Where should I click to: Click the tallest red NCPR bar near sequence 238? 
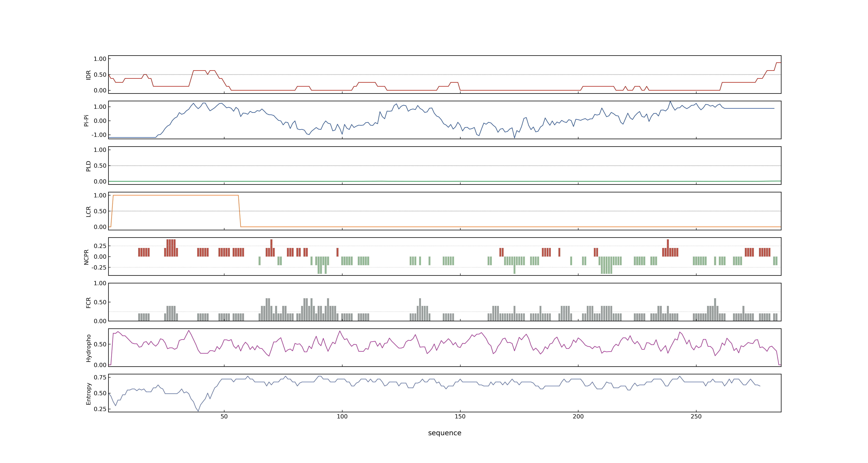coord(668,248)
